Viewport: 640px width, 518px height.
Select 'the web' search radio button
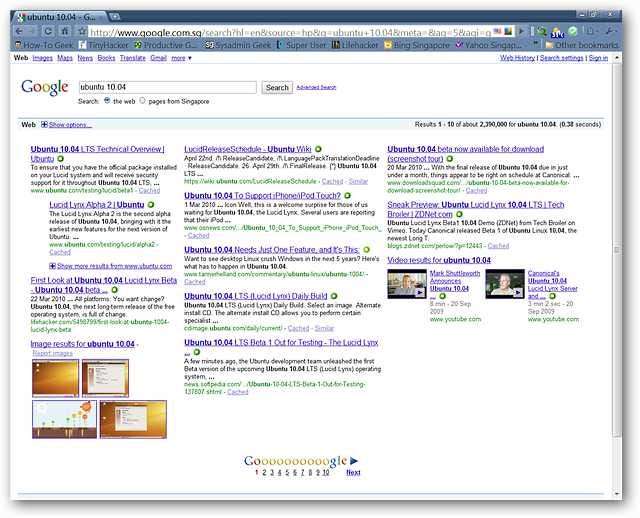106,101
